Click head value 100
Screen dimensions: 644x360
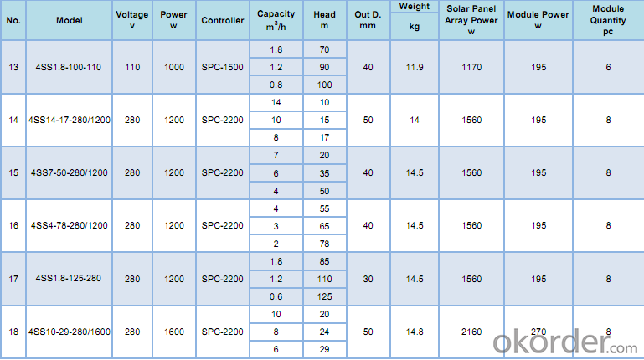pyautogui.click(x=324, y=85)
